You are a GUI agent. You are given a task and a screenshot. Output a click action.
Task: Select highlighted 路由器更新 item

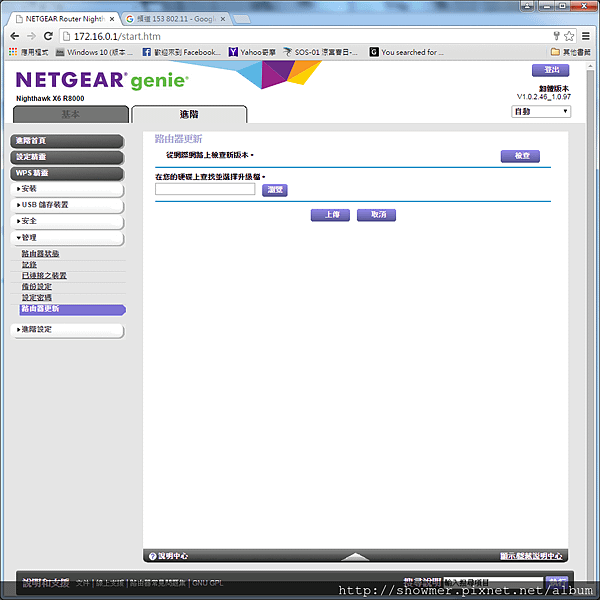click(x=72, y=309)
